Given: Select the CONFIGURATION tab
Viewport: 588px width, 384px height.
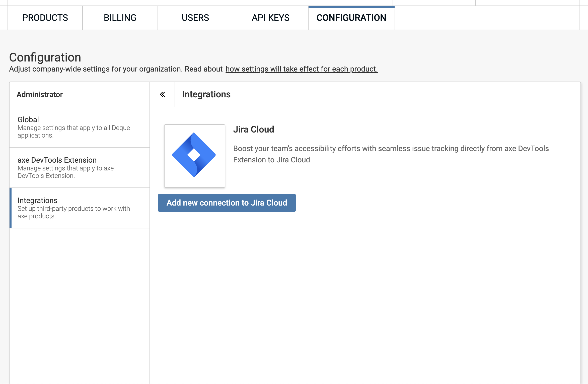Looking at the screenshot, I should click(x=351, y=18).
